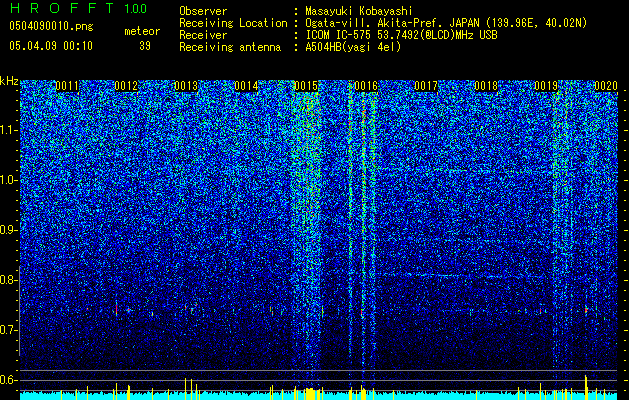Click the 0012 time marker

coord(126,86)
